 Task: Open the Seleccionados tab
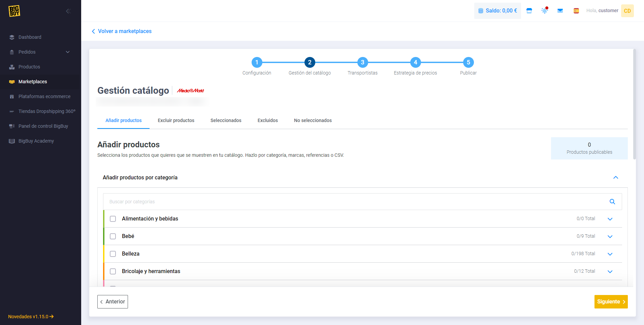(226, 120)
